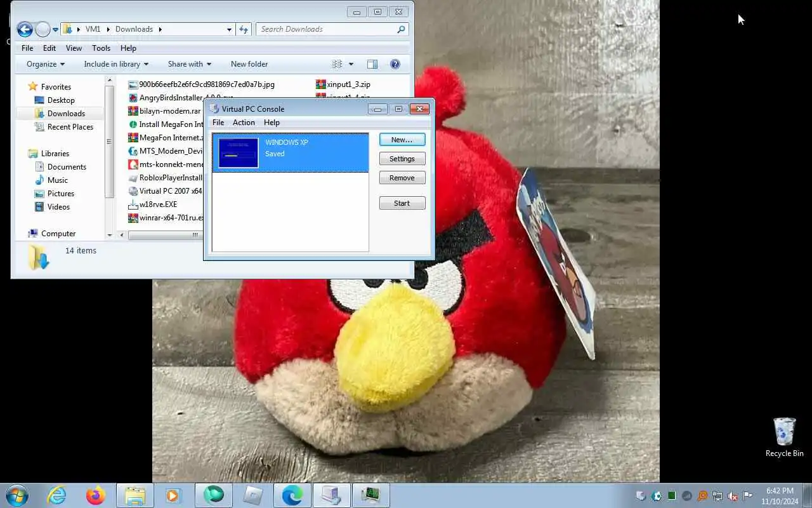Select the winrar-x64-701ru installer file

click(x=166, y=218)
